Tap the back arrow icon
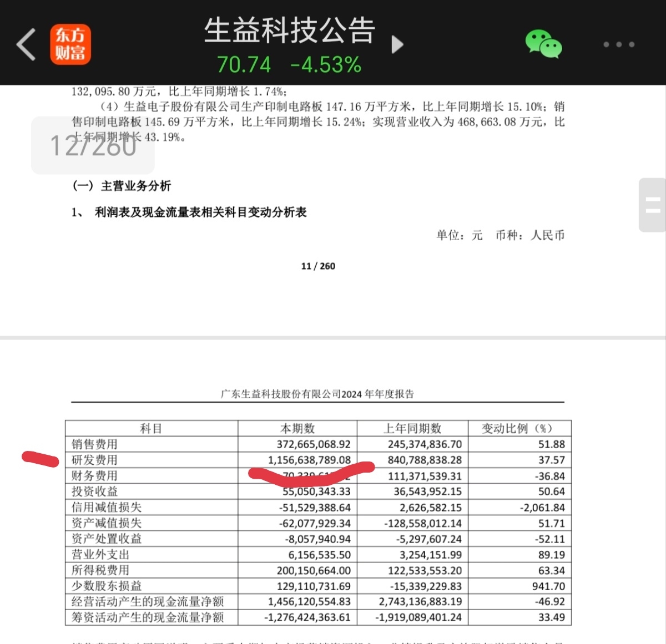Screen dimensions: 666x644 26,44
